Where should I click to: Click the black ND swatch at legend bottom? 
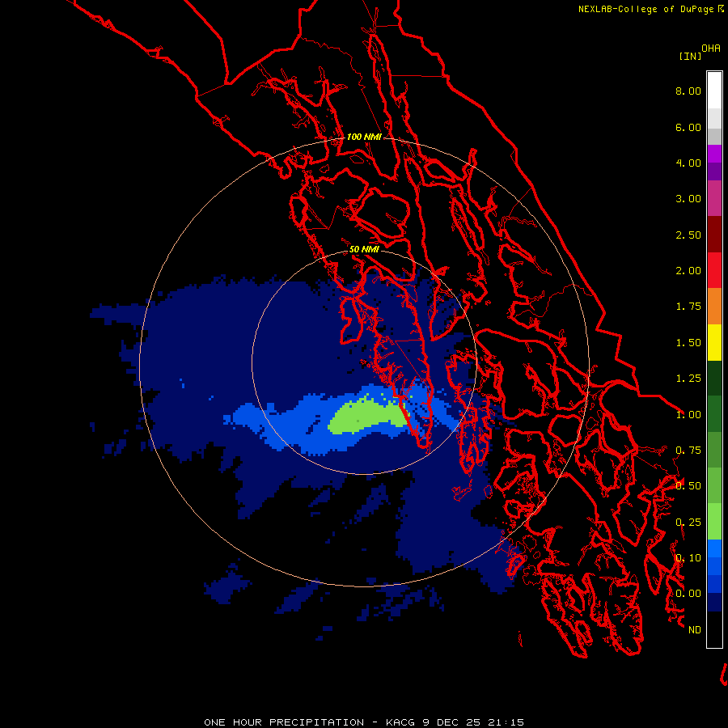(714, 629)
